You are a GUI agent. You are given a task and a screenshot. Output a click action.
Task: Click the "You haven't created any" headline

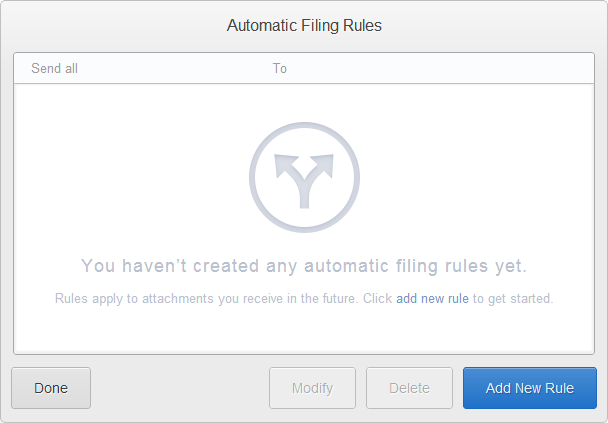click(304, 266)
